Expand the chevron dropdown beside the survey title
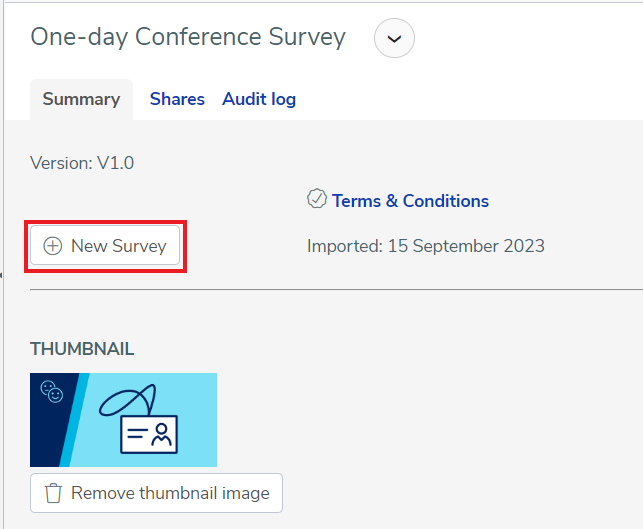This screenshot has width=643, height=529. tap(394, 38)
